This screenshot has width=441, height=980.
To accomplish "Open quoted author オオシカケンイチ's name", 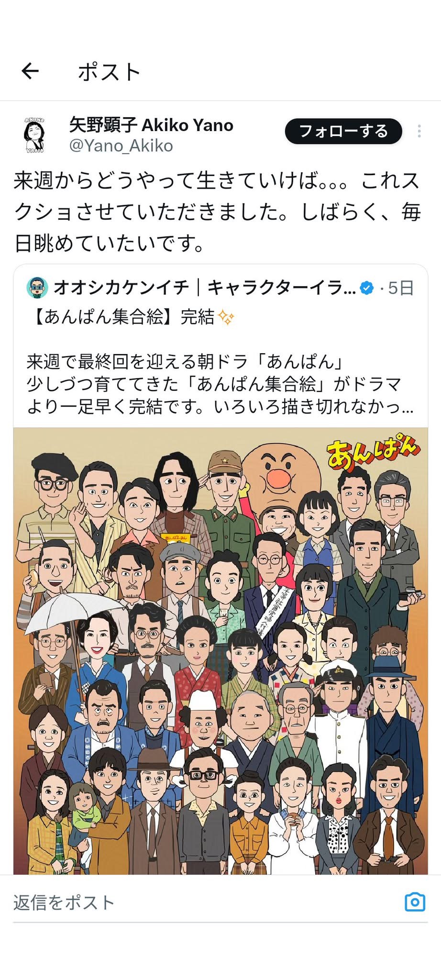I will coord(205,288).
